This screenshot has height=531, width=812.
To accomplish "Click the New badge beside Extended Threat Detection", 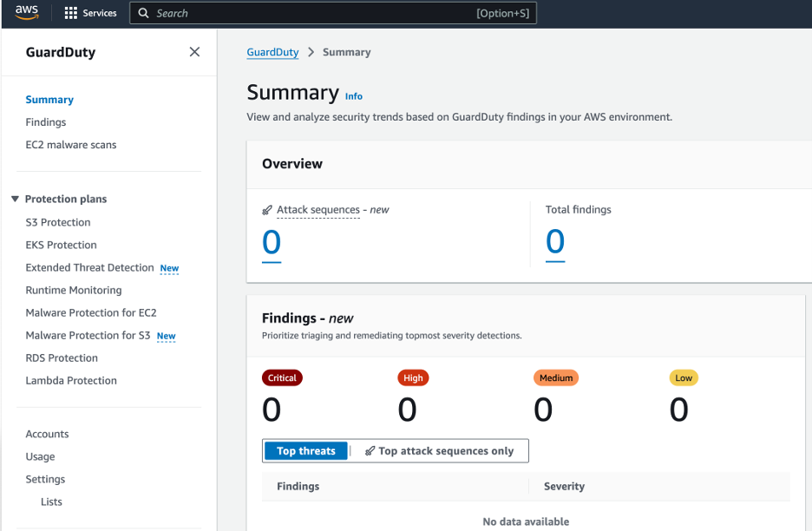I will click(x=169, y=268).
